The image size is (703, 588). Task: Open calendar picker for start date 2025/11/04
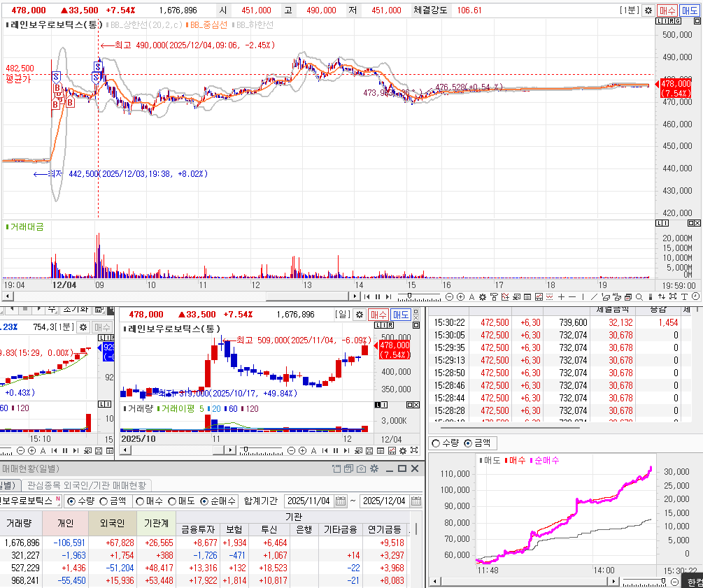click(341, 501)
